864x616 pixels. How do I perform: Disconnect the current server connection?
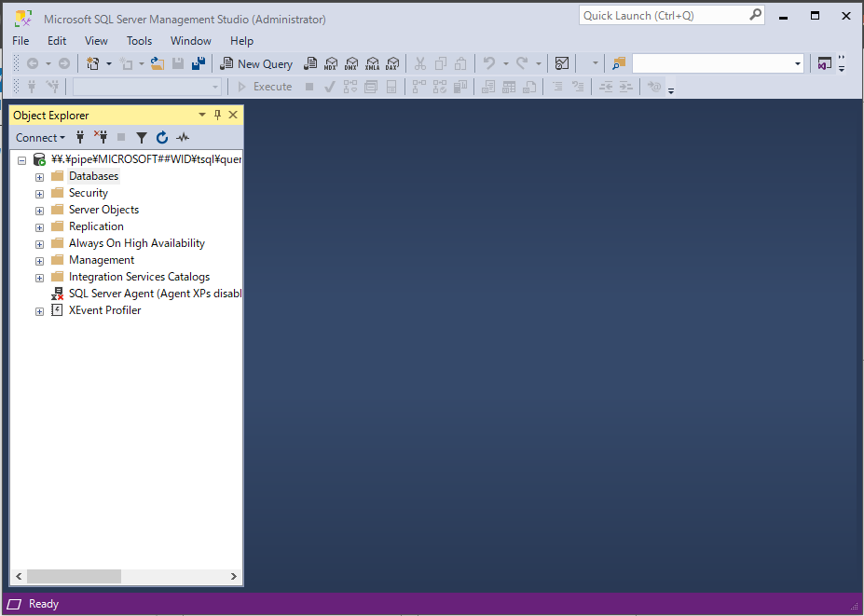pos(101,137)
